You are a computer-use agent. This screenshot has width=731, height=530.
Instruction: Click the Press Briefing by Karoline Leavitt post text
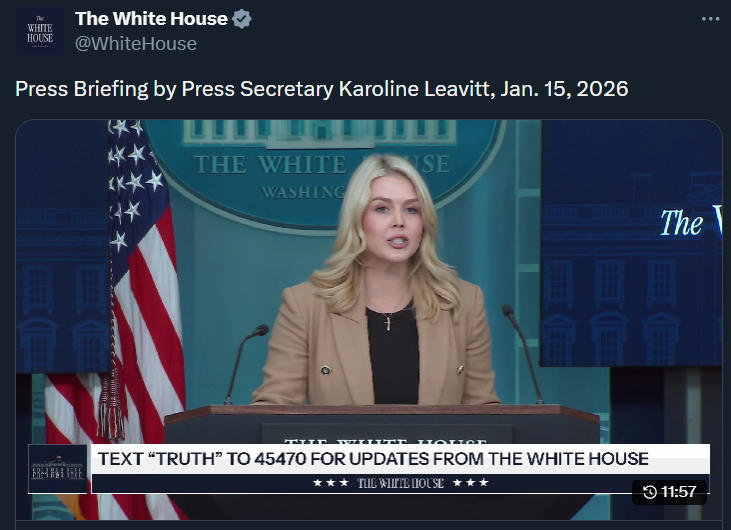coord(322,89)
